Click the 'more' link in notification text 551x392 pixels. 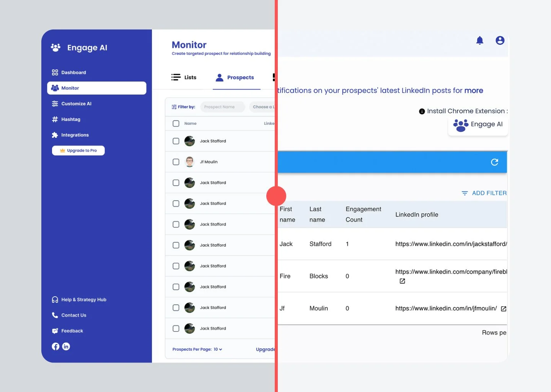474,91
